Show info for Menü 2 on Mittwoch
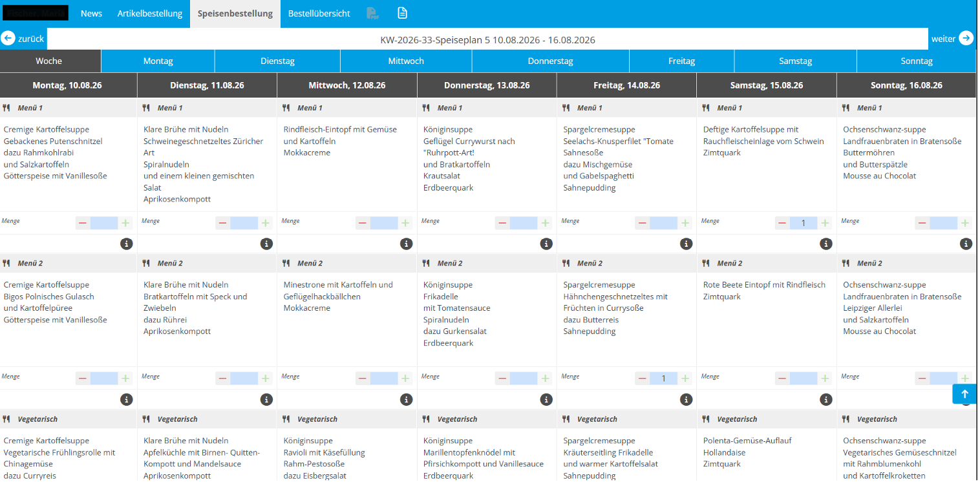980x482 pixels. [406, 399]
